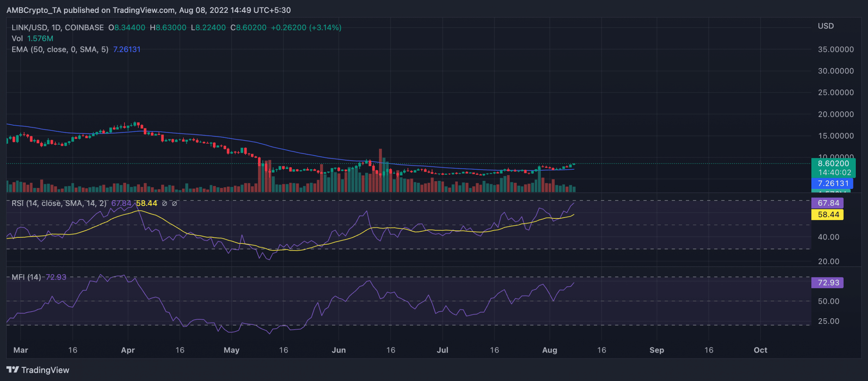
Task: Click the EMA (50, close, 0, SMA, 5) legend
Action: [60, 49]
